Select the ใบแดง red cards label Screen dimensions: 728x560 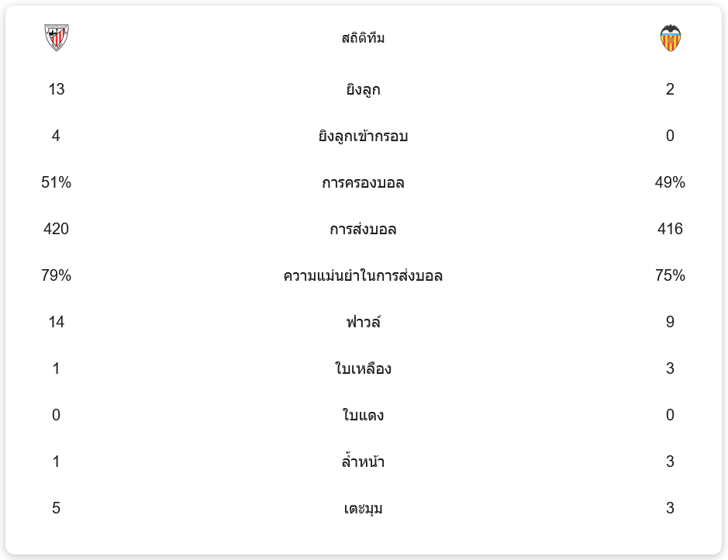[x=363, y=416]
